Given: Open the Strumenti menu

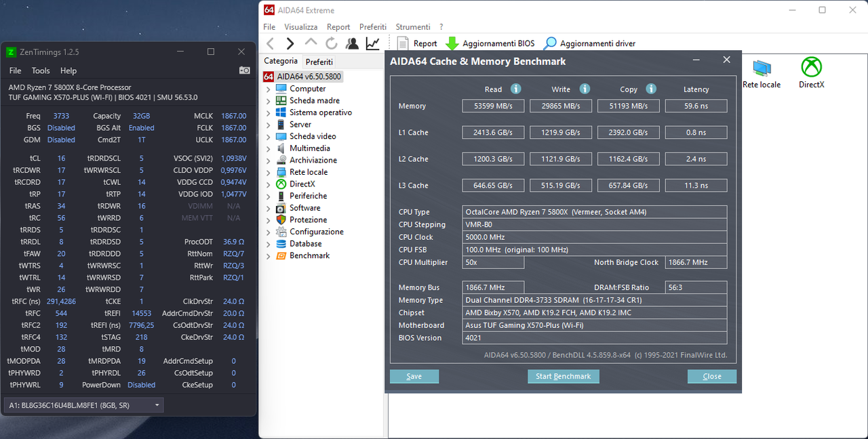Looking at the screenshot, I should 413,27.
